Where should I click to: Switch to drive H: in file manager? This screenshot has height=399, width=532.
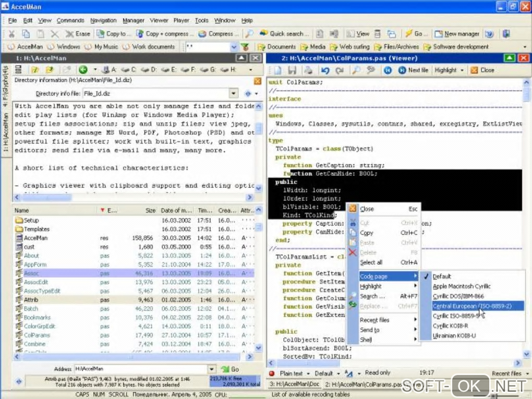point(228,69)
